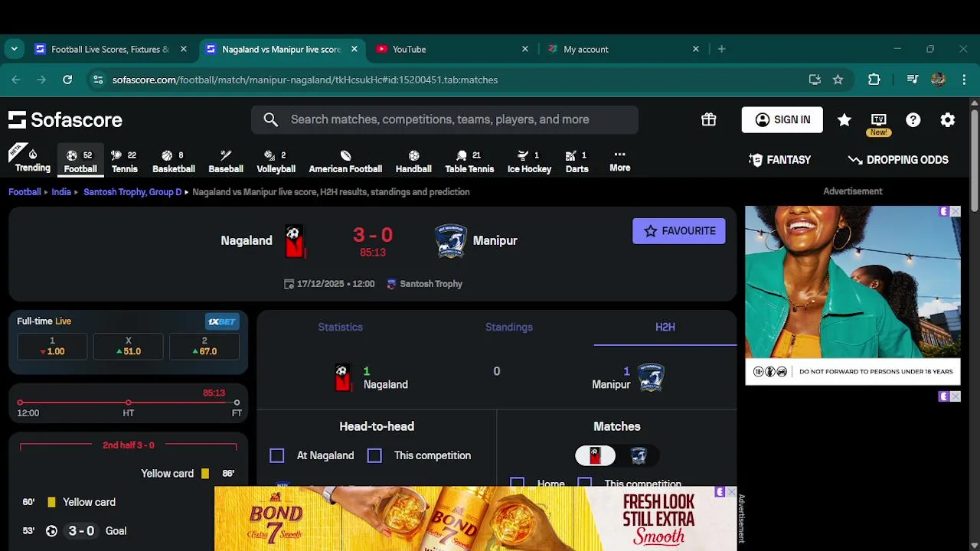Viewport: 980px width, 551px height.
Task: Go to India breadcrumb link
Action: click(x=61, y=192)
